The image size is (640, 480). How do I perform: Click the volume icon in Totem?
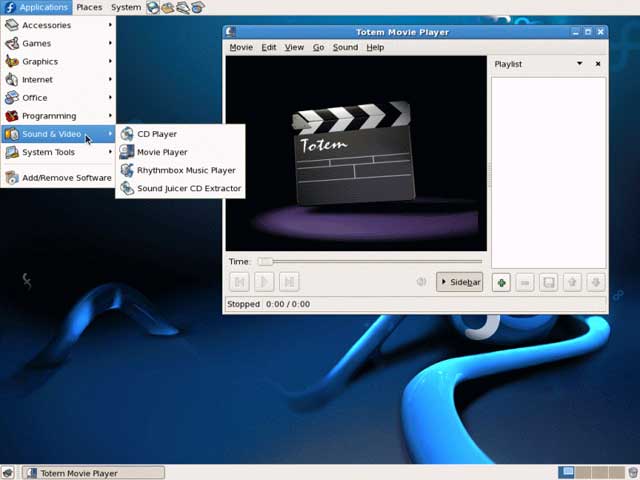click(421, 282)
